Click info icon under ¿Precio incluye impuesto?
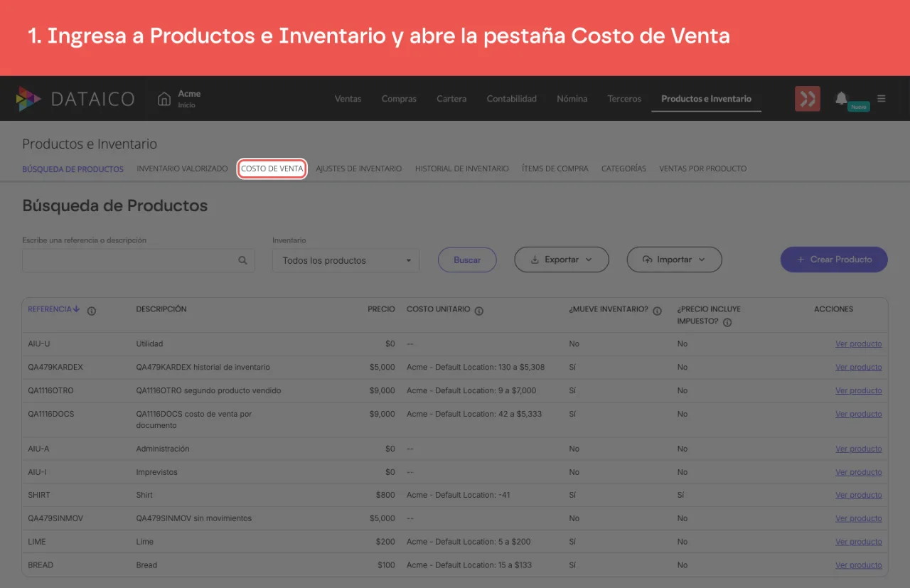 pos(727,322)
